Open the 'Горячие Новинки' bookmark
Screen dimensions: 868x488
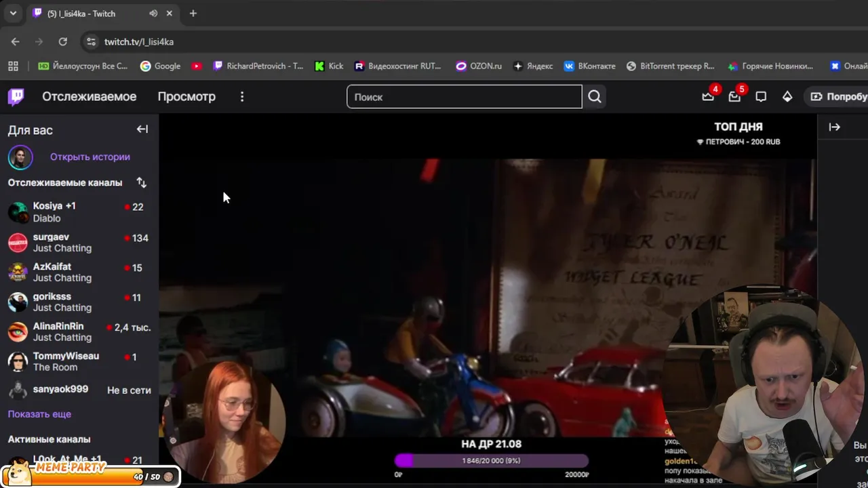770,66
